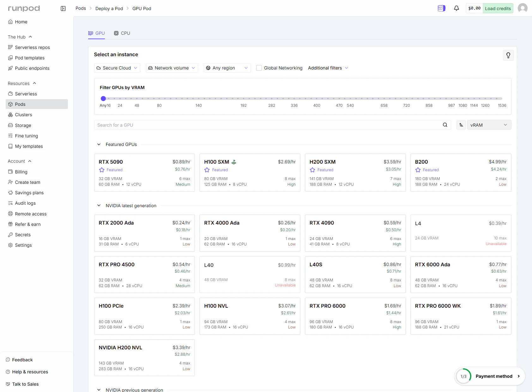Open the Secure Cloud dropdown
Screen dimensions: 532x392
[117, 68]
